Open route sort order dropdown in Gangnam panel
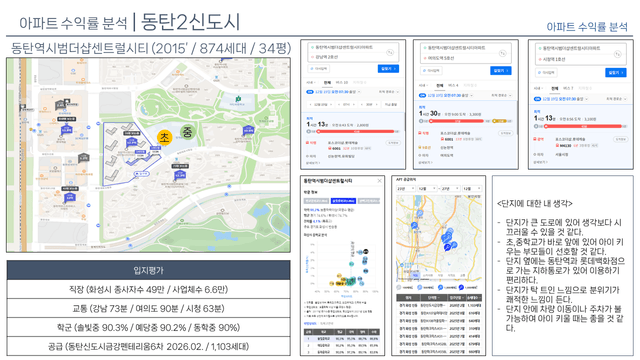640x360 pixels. pos(389,92)
